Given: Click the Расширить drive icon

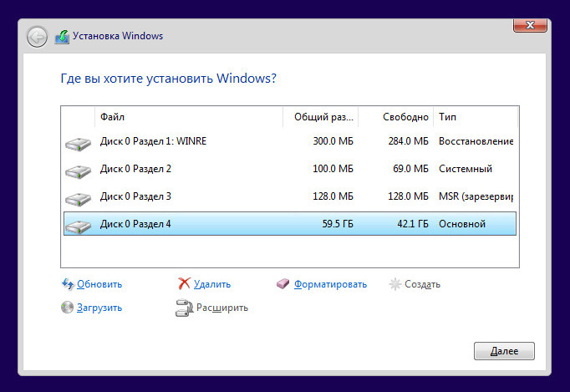Looking at the screenshot, I should pos(185,308).
